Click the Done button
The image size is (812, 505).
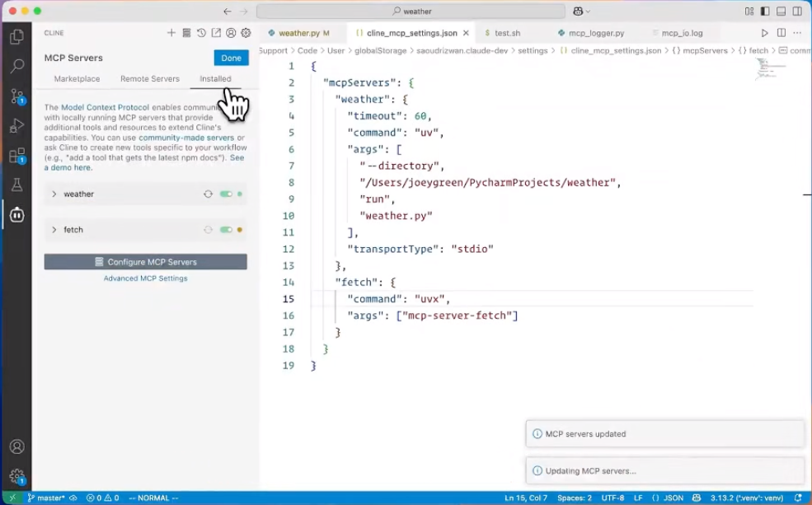coord(231,58)
